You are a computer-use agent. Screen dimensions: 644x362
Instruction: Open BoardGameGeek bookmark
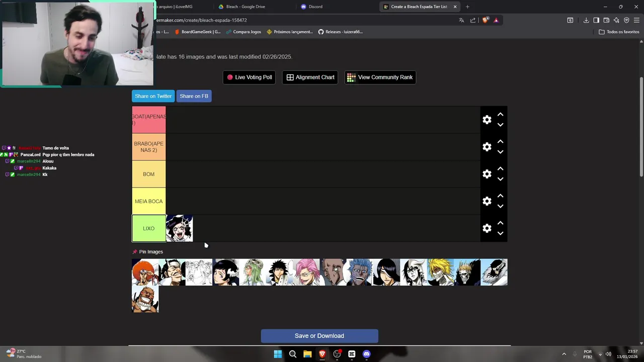(197, 32)
